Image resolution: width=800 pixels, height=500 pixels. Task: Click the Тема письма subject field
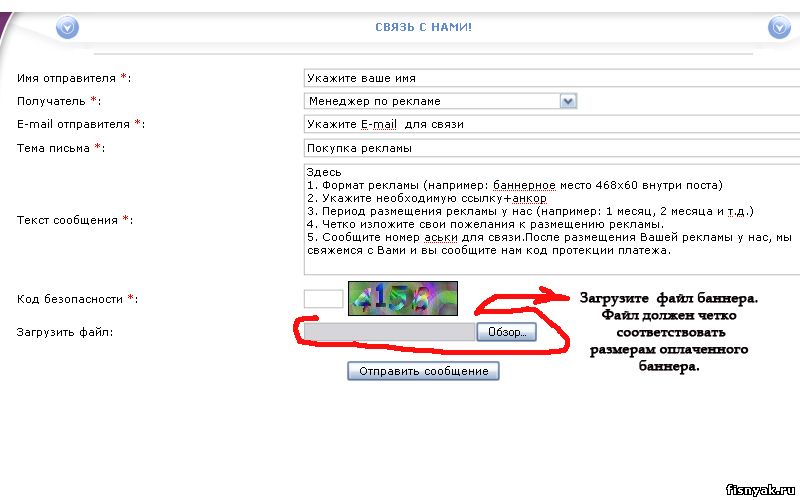[x=552, y=148]
